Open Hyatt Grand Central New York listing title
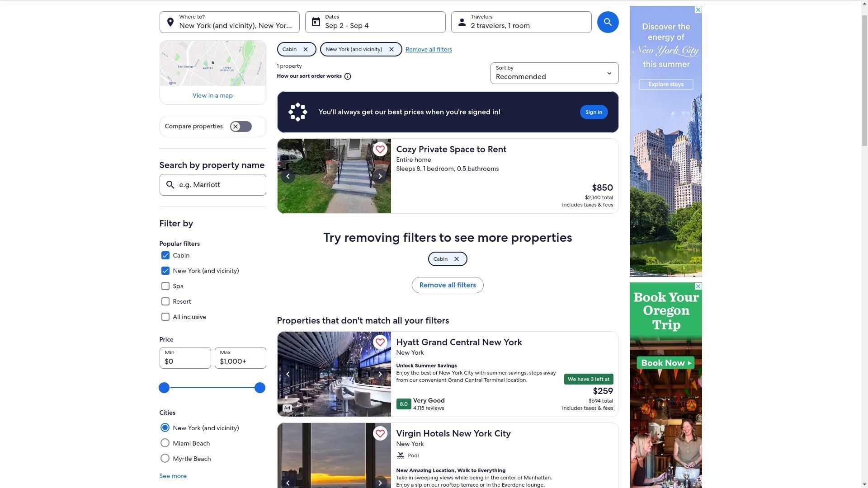868x488 pixels. click(x=459, y=342)
